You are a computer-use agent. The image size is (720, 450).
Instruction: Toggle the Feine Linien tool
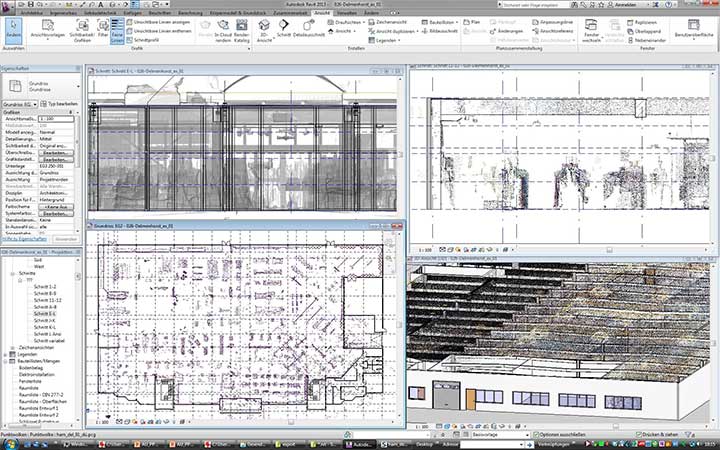click(x=118, y=31)
